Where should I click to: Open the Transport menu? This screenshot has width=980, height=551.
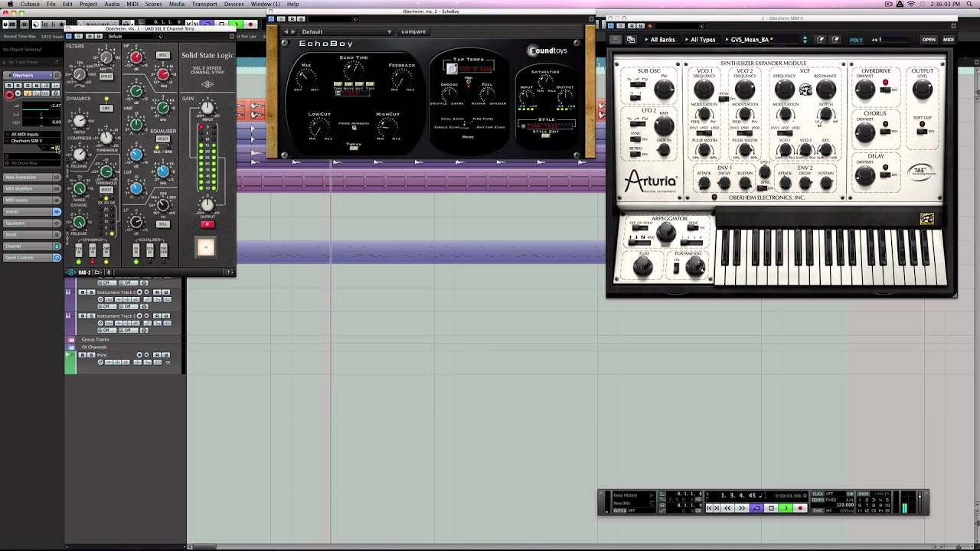(204, 4)
